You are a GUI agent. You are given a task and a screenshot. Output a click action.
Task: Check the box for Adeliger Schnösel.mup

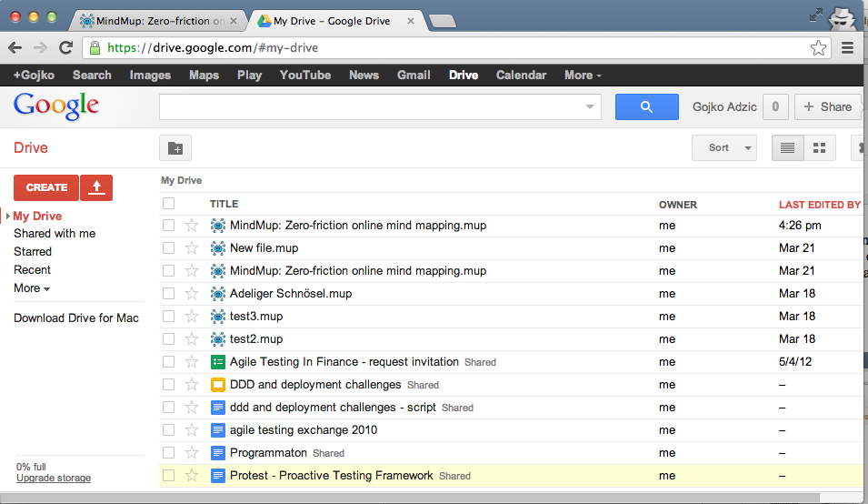pos(169,293)
